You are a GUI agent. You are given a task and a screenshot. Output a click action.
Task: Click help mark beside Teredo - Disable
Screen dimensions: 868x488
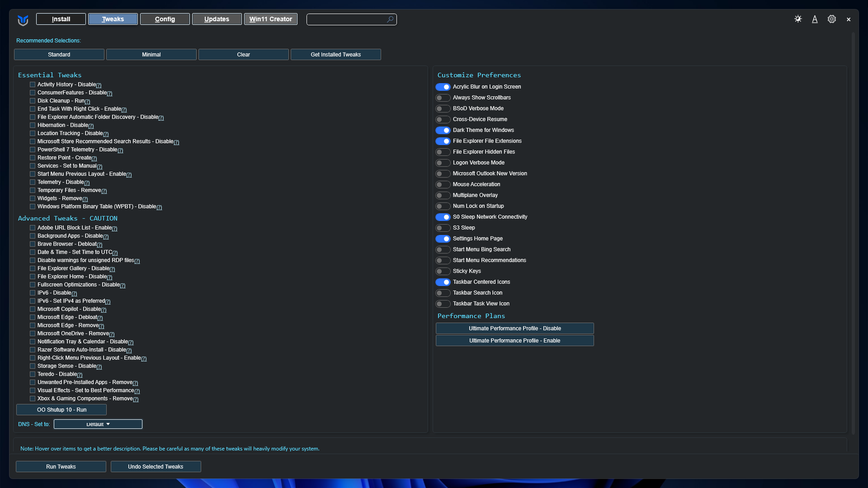click(80, 375)
